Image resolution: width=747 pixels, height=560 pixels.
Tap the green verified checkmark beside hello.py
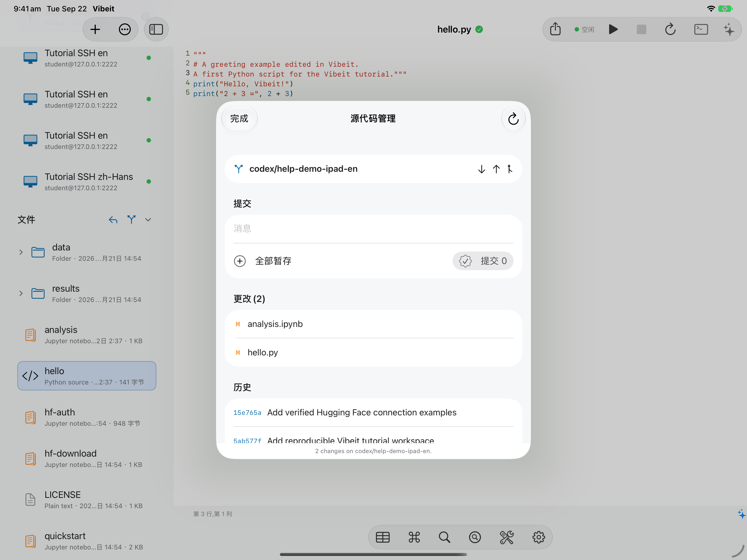point(479,29)
